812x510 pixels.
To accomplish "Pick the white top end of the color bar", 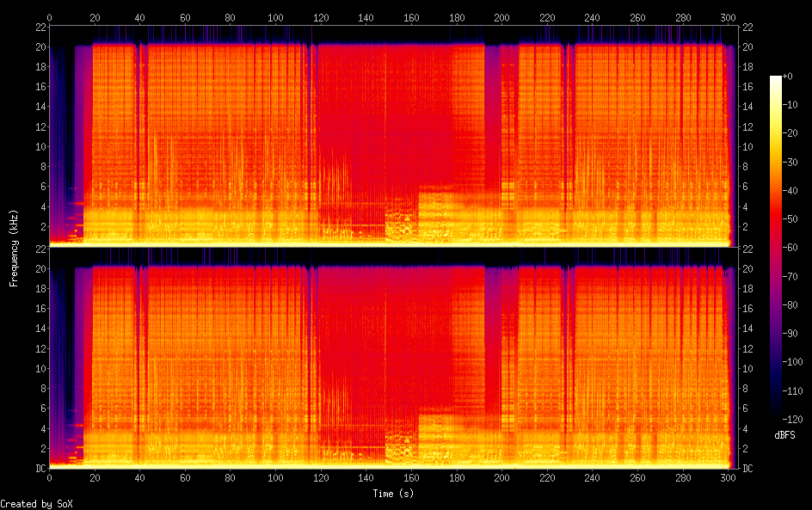I will (x=776, y=79).
